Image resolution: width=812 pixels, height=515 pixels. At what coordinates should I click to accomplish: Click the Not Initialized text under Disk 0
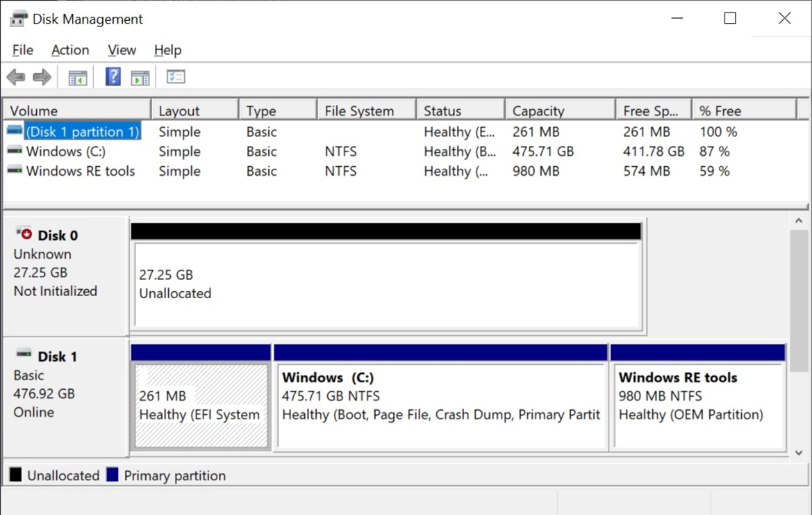coord(56,291)
